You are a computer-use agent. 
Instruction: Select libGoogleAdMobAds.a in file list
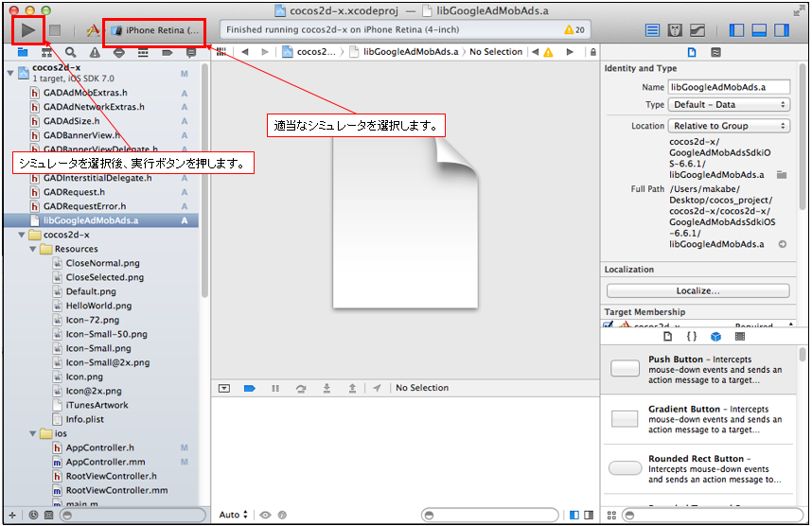coord(101,220)
